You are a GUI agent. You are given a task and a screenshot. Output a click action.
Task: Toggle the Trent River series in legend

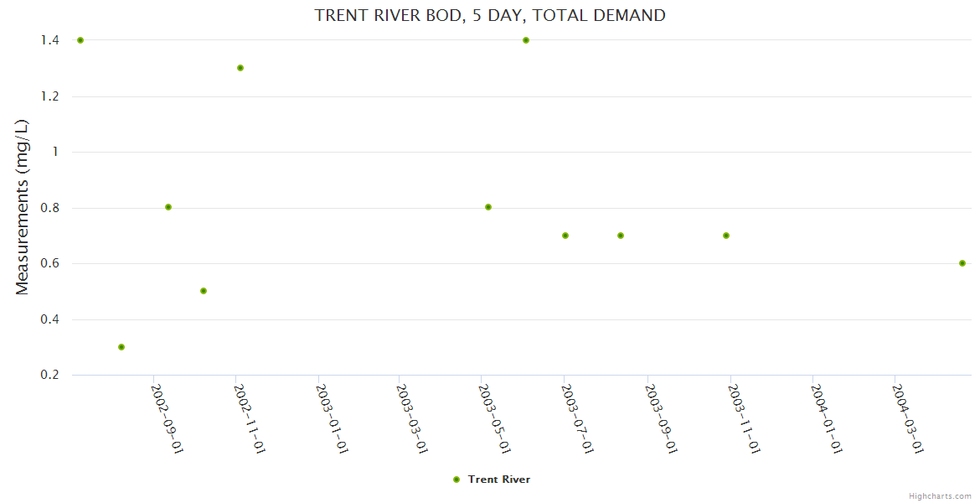coord(498,480)
